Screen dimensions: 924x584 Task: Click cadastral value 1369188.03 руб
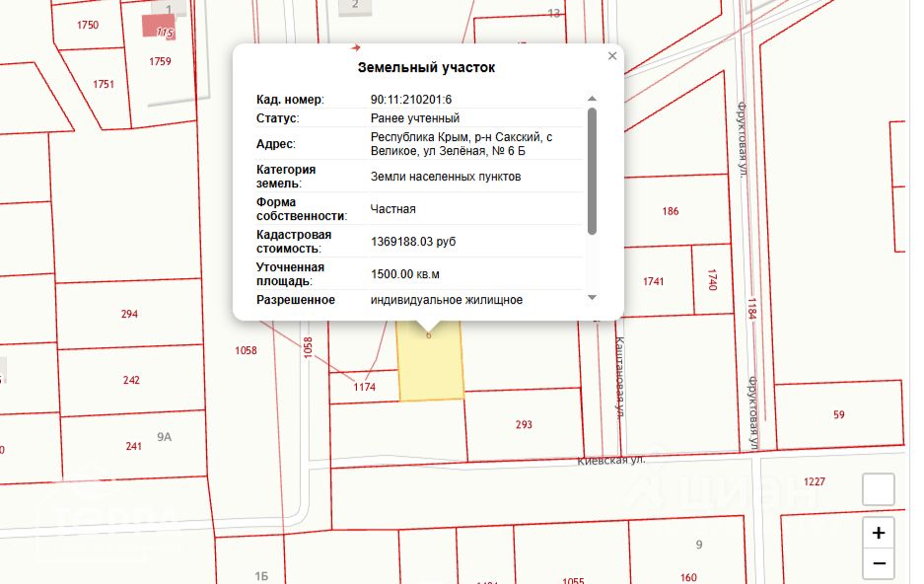[x=413, y=242]
